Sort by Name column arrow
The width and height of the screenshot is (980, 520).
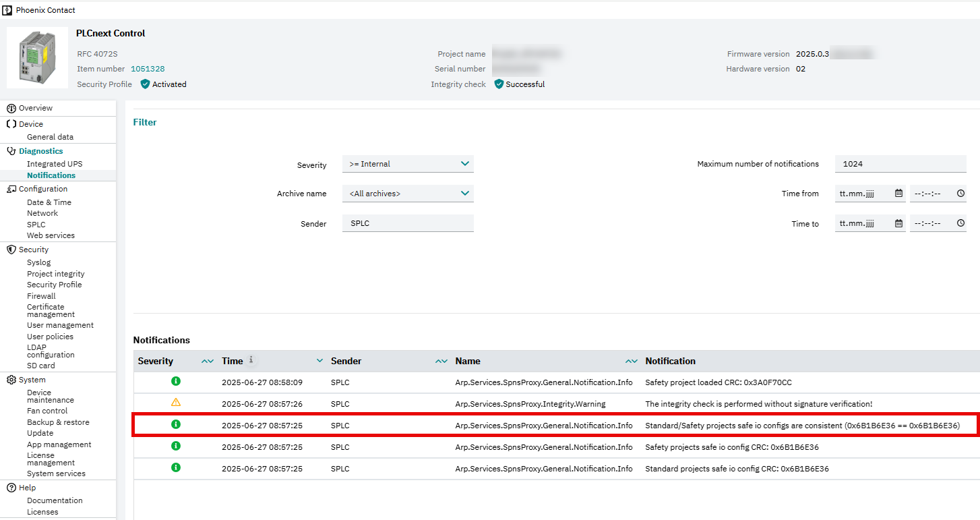tap(632, 362)
